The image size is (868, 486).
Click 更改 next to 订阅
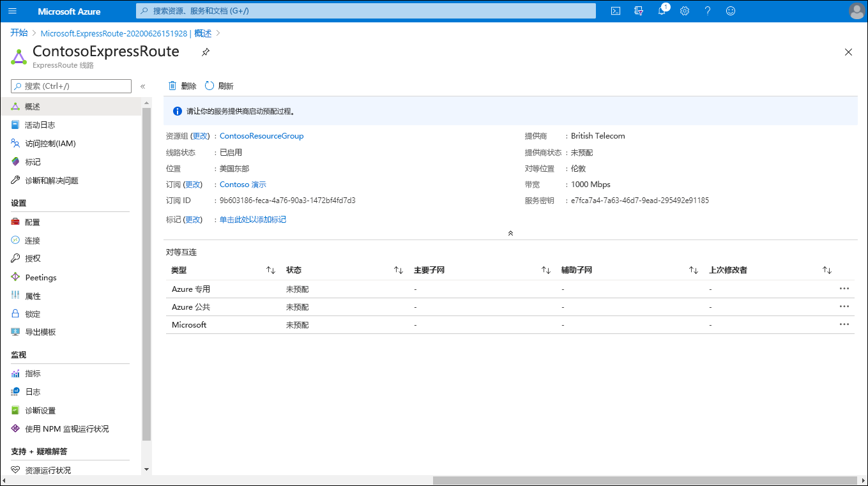pos(193,185)
